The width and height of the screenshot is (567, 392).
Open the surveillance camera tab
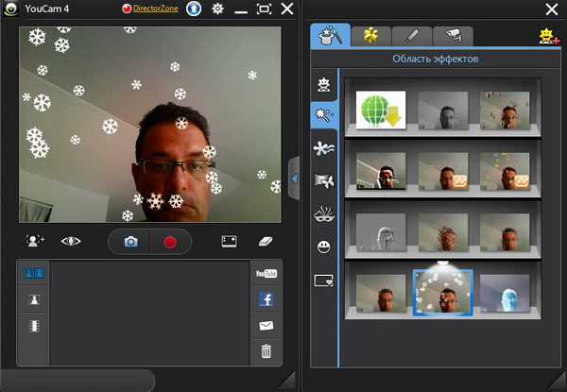[453, 36]
